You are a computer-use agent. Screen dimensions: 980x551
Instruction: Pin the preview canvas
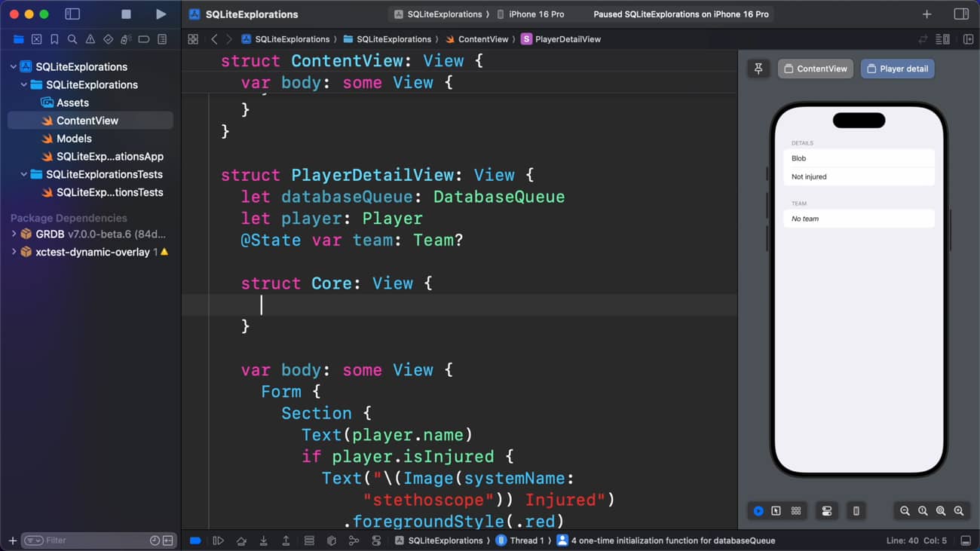click(x=758, y=69)
